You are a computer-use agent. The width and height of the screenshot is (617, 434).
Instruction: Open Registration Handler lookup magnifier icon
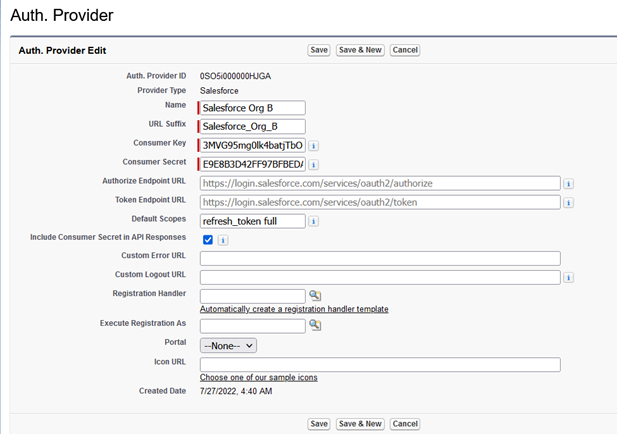[314, 296]
